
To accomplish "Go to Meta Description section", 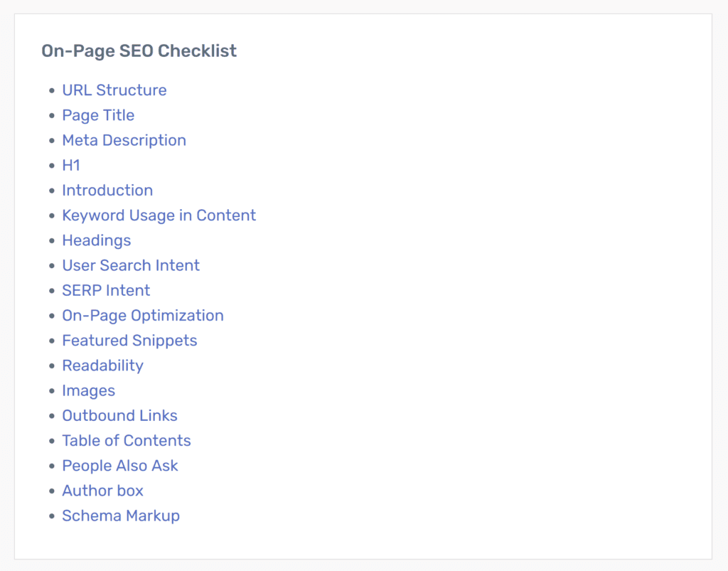I will 124,140.
